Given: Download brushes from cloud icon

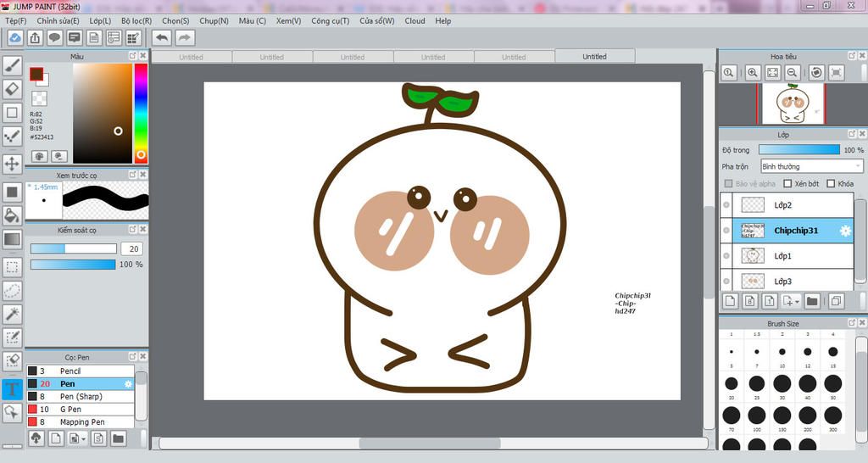Looking at the screenshot, I should pyautogui.click(x=36, y=438).
